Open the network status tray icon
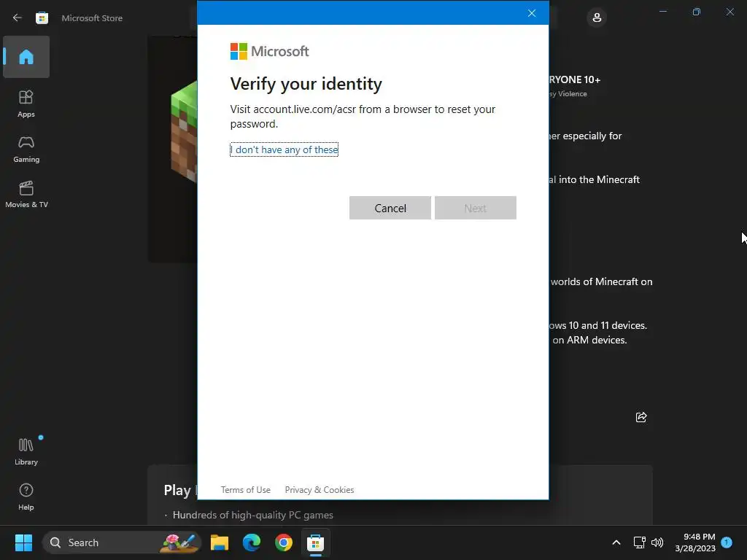Image resolution: width=747 pixels, height=560 pixels. (639, 542)
